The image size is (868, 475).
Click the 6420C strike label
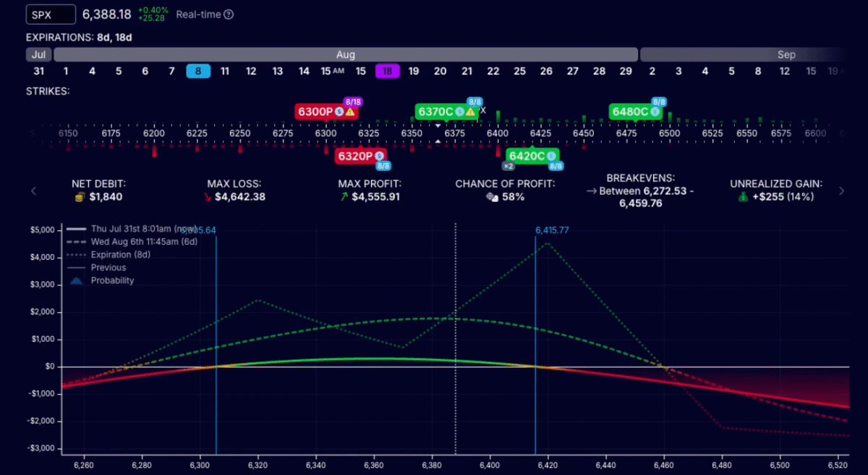coord(526,156)
